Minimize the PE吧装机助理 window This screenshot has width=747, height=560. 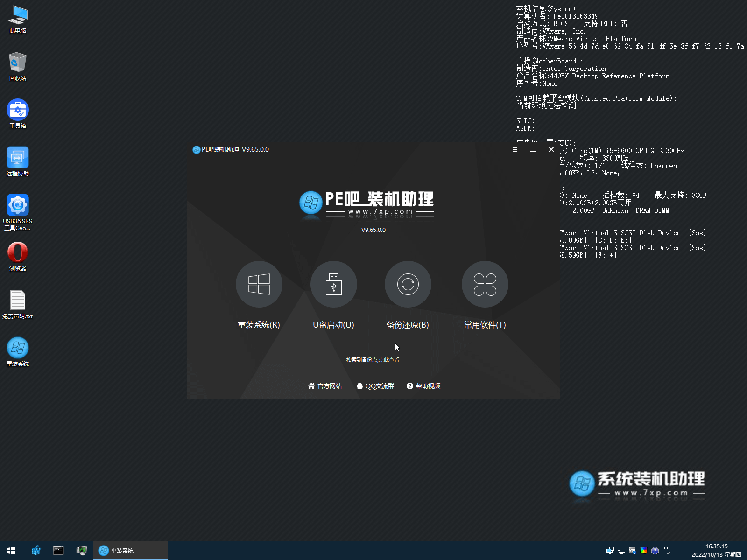click(x=533, y=150)
